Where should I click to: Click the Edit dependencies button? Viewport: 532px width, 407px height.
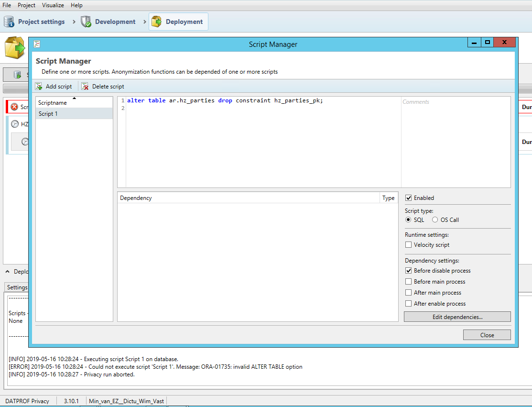click(x=457, y=317)
